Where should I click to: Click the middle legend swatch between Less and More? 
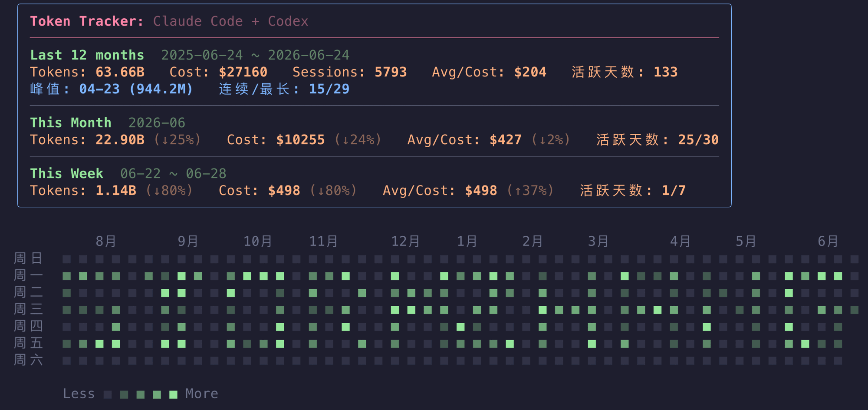tap(141, 394)
